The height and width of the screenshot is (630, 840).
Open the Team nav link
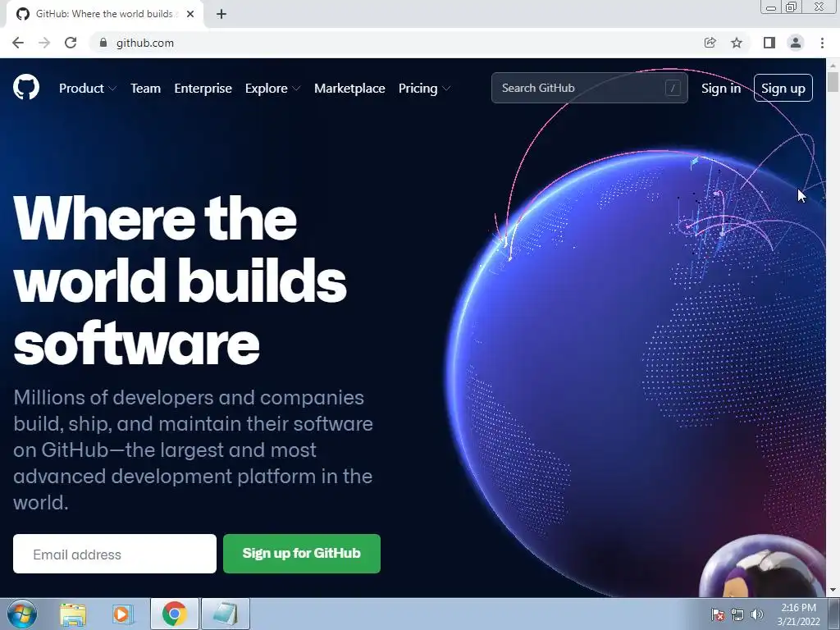146,89
